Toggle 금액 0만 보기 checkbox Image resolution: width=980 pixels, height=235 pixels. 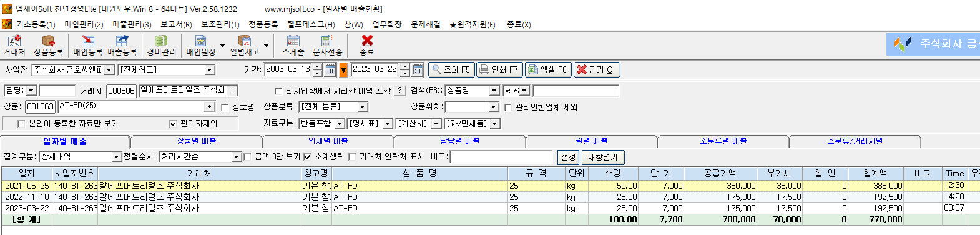[x=247, y=157]
